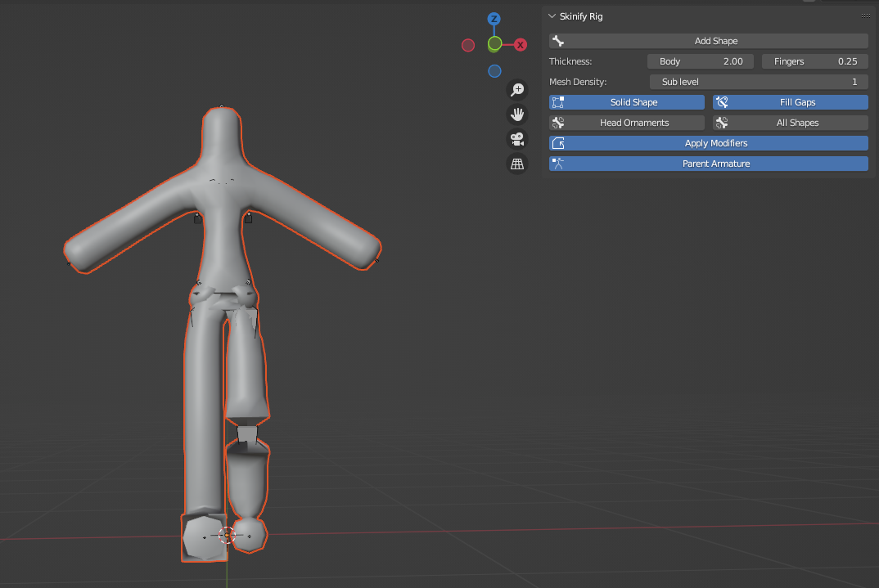Click the viewport zoom magnifier icon
Image resolution: width=879 pixels, height=588 pixels.
[x=517, y=90]
